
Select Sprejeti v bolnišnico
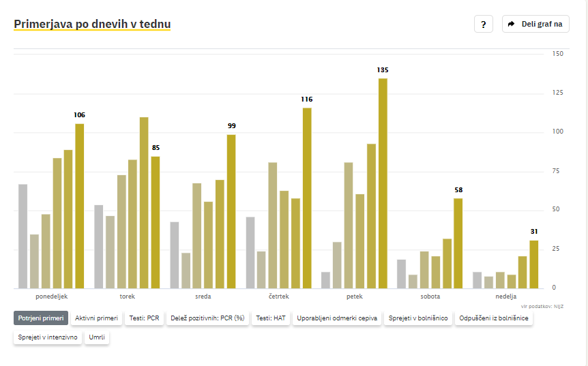pos(418,318)
